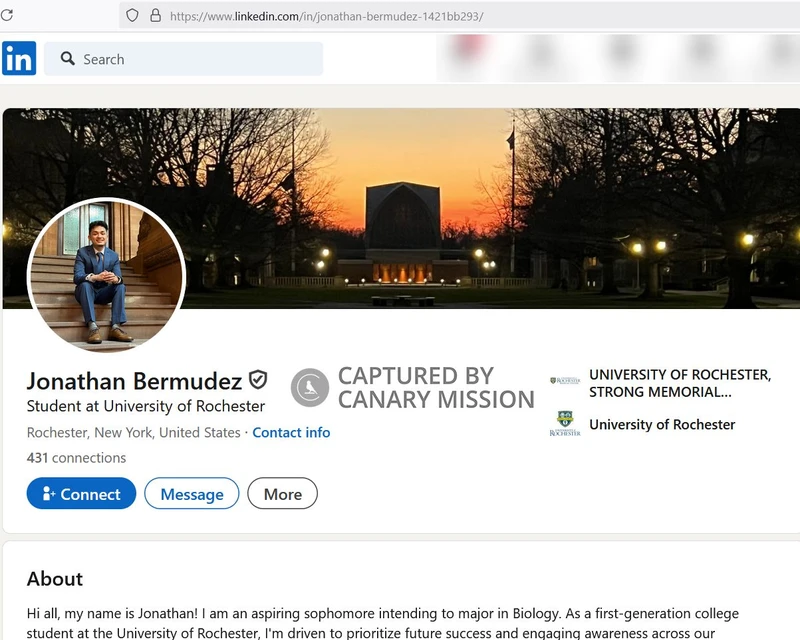Click the verification badge beside Jonathan Bermudez
The width and height of the screenshot is (800, 640).
[258, 380]
